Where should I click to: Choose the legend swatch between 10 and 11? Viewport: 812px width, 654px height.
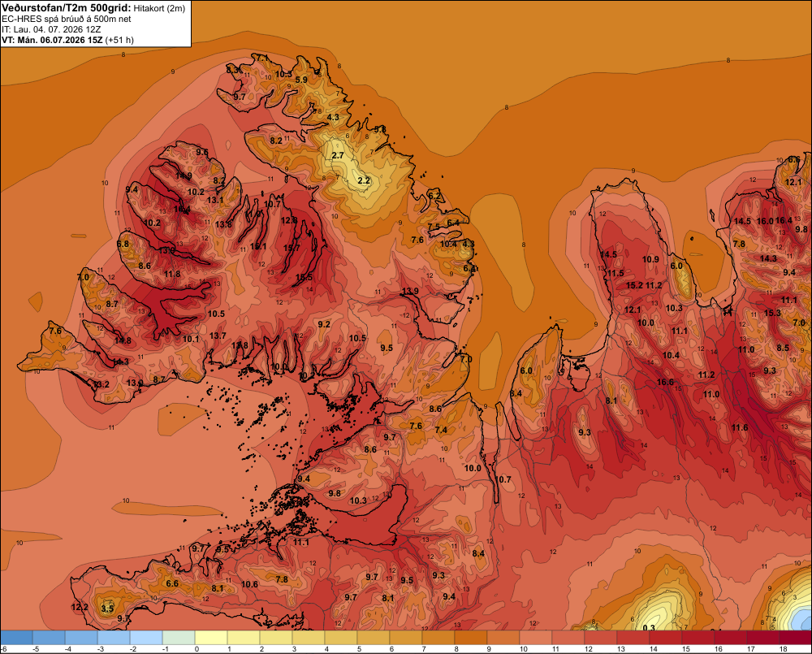click(x=535, y=638)
